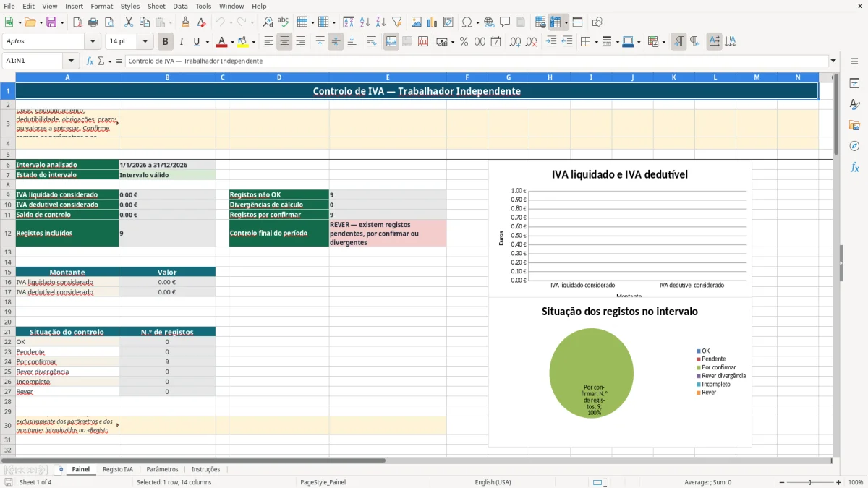Viewport: 868px width, 488px height.
Task: Cut the selection with scissors icon
Action: pos(128,22)
